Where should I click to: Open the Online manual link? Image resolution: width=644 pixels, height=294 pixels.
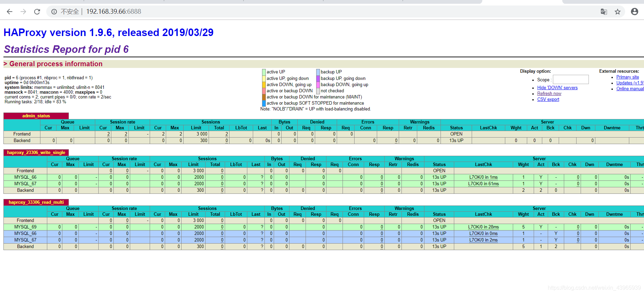click(x=630, y=89)
